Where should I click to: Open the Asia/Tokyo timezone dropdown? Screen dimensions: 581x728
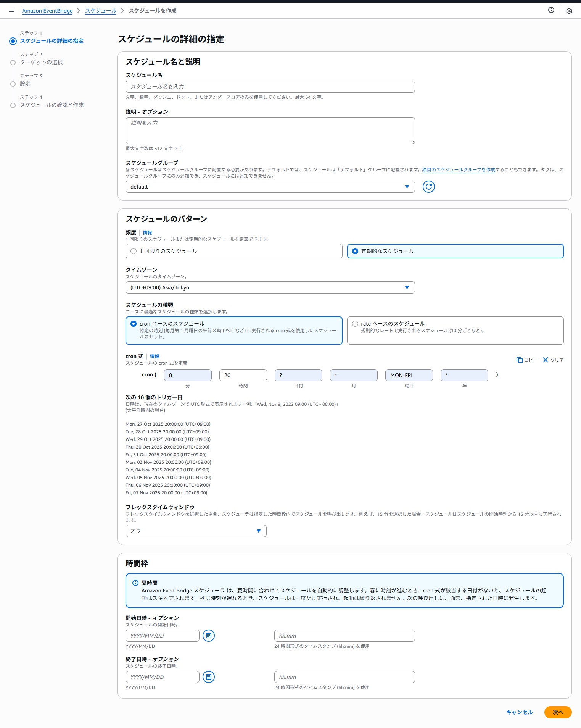(x=270, y=287)
